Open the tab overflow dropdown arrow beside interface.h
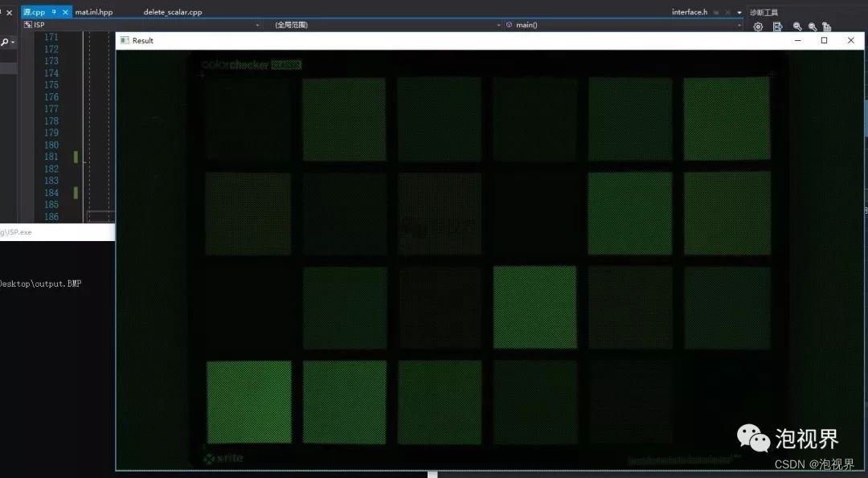 click(x=739, y=12)
